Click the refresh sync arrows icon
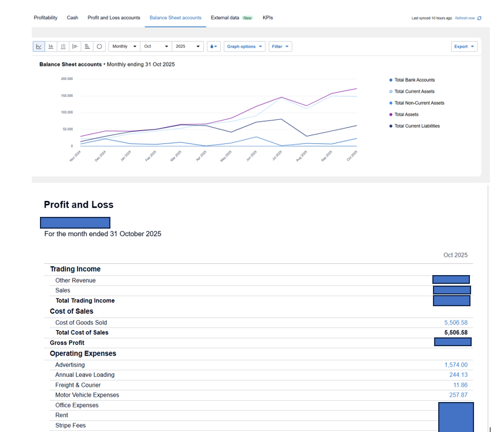The width and height of the screenshot is (504, 432). [x=479, y=18]
